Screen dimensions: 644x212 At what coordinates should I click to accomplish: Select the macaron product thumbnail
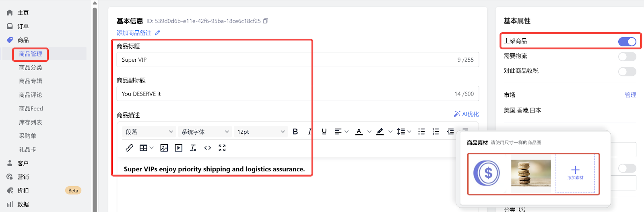tap(530, 173)
